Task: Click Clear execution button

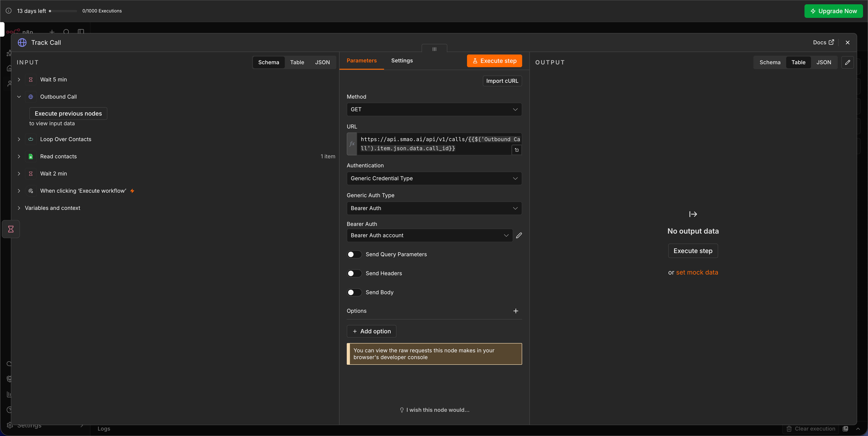Action: (x=810, y=429)
